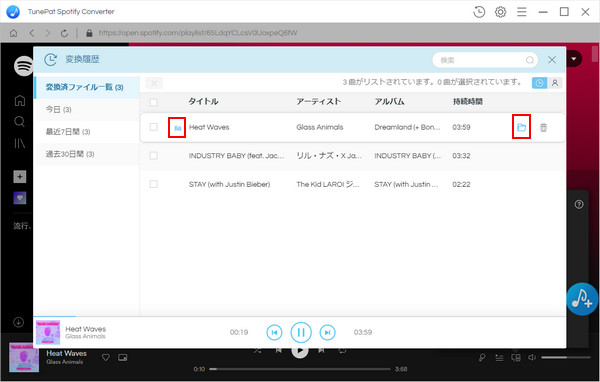Screen dimensions: 600x382
Task: Click the Spotify URL address field
Action: pyautogui.click(x=198, y=33)
